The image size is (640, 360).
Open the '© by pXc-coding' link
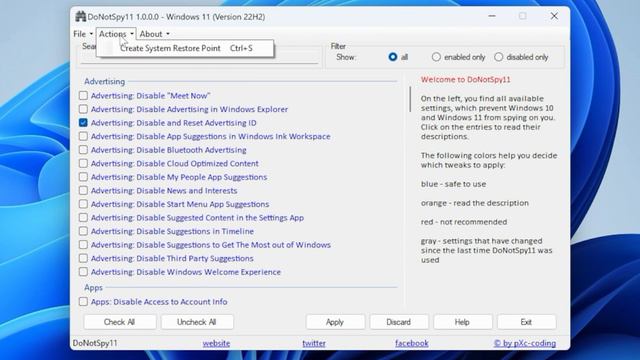pyautogui.click(x=525, y=343)
